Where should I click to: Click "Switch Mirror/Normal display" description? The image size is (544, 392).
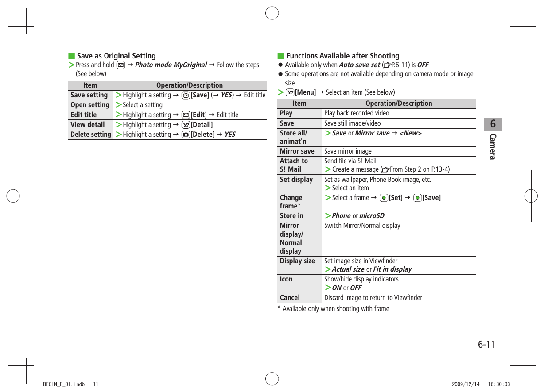point(362,226)
